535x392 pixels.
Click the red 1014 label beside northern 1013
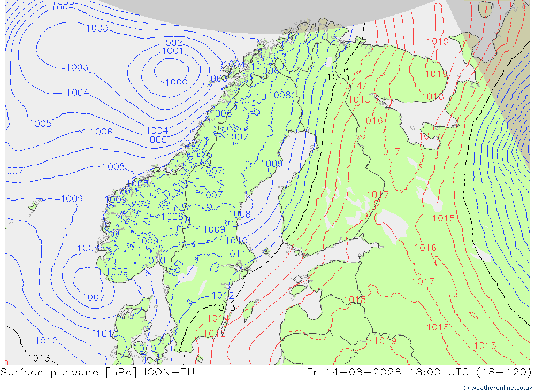(351, 86)
